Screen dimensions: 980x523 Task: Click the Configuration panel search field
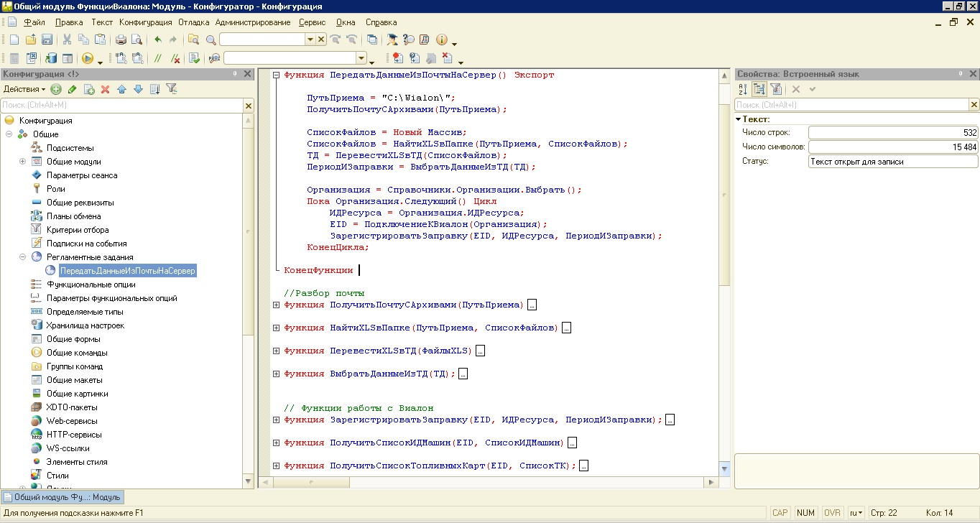tap(122, 106)
